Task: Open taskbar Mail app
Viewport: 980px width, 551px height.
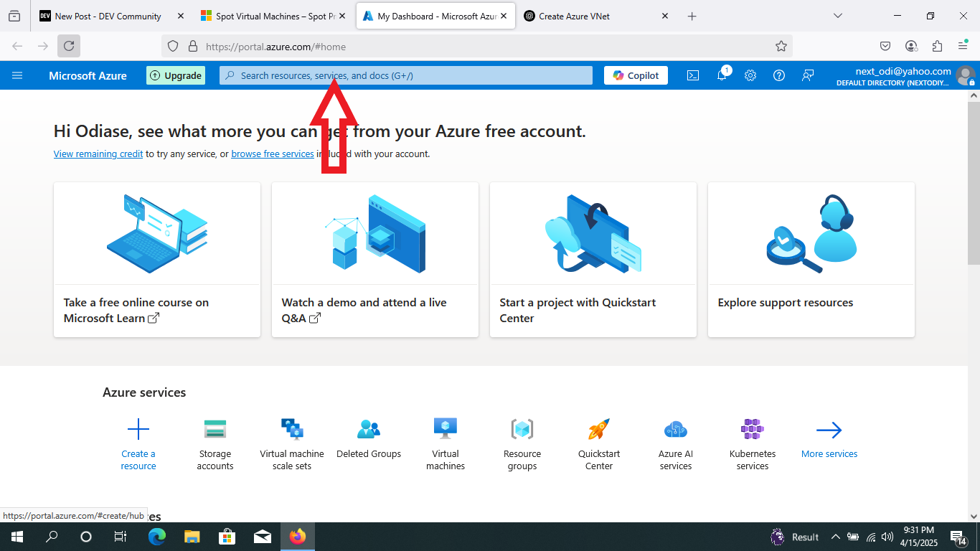Action: [262, 537]
